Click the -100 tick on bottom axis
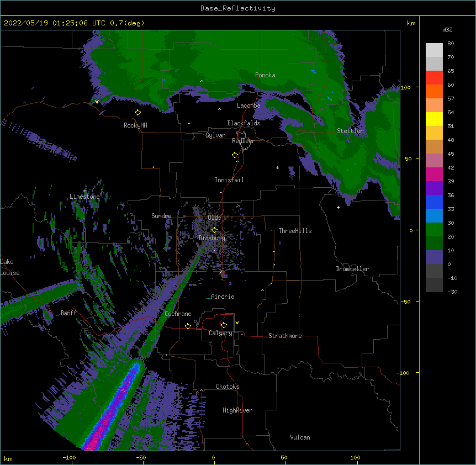 pos(69,457)
